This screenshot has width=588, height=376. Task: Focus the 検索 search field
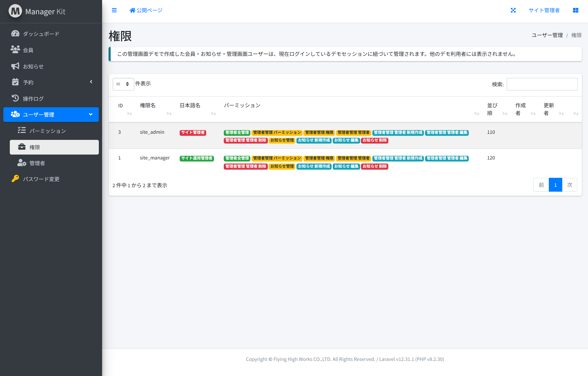[542, 84]
